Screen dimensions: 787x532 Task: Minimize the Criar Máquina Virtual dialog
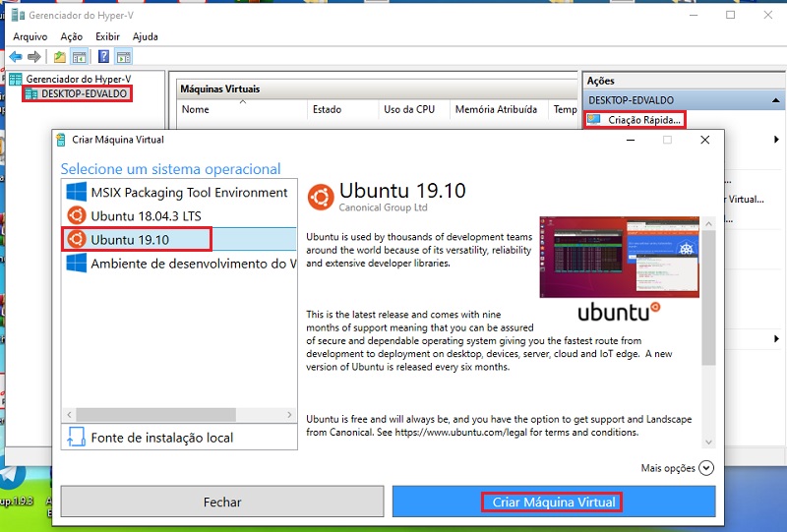coord(631,140)
